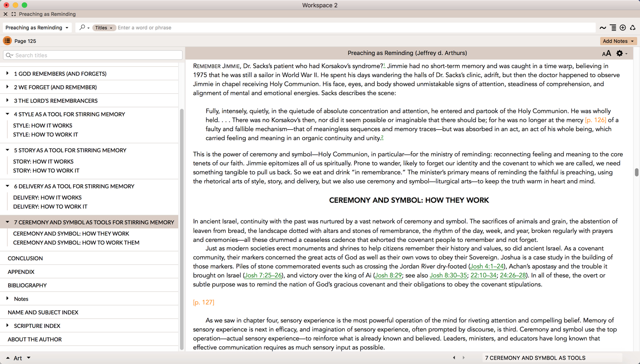Click the recycle triangle icon
The image size is (640, 364).
click(633, 28)
